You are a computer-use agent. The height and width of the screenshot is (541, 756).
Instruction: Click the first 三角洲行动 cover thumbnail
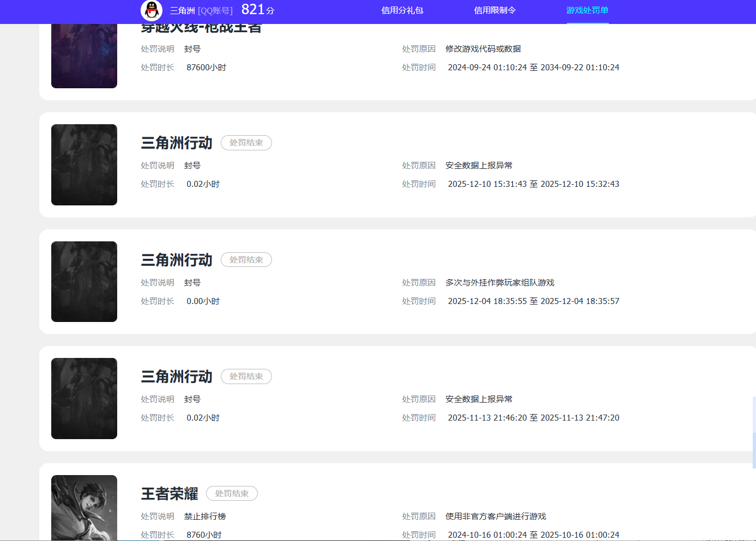click(x=84, y=165)
